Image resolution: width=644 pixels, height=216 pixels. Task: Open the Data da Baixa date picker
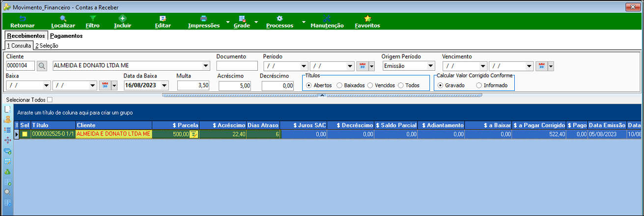click(x=164, y=85)
